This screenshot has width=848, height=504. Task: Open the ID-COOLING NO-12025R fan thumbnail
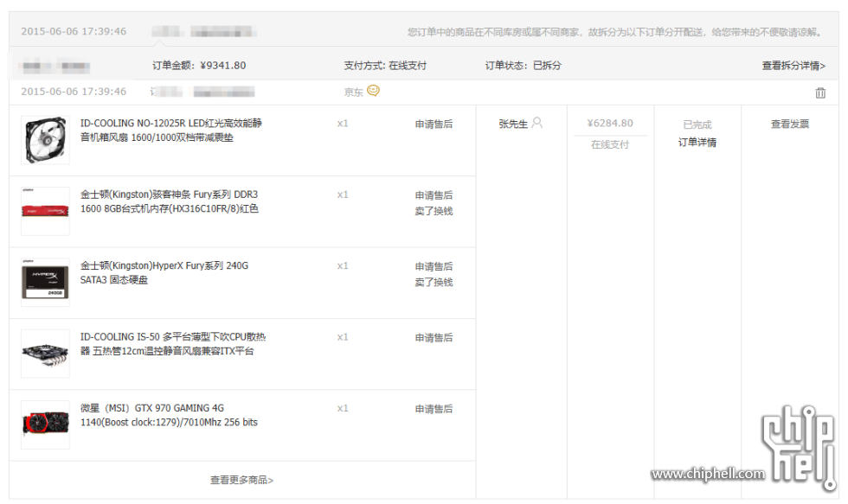pyautogui.click(x=45, y=140)
